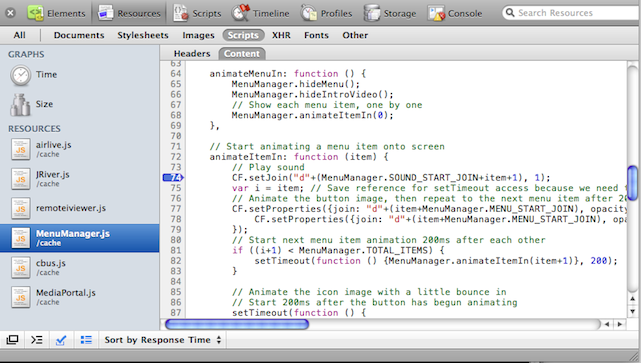This screenshot has width=641, height=363.
Task: Open the Console panel
Action: [x=455, y=13]
